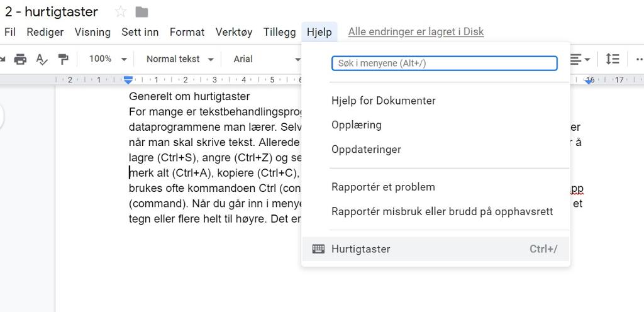Select the paint format roller icon
Screen dimensions: 644x312
[x=64, y=59]
